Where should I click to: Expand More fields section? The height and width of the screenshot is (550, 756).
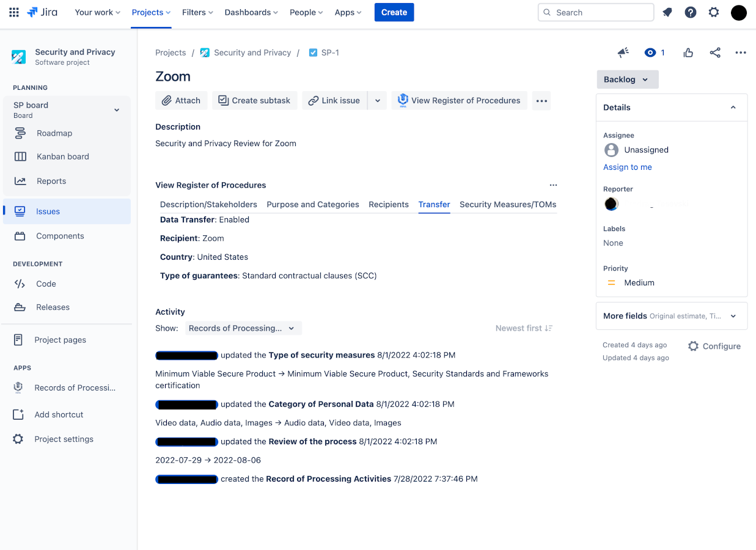pos(672,316)
